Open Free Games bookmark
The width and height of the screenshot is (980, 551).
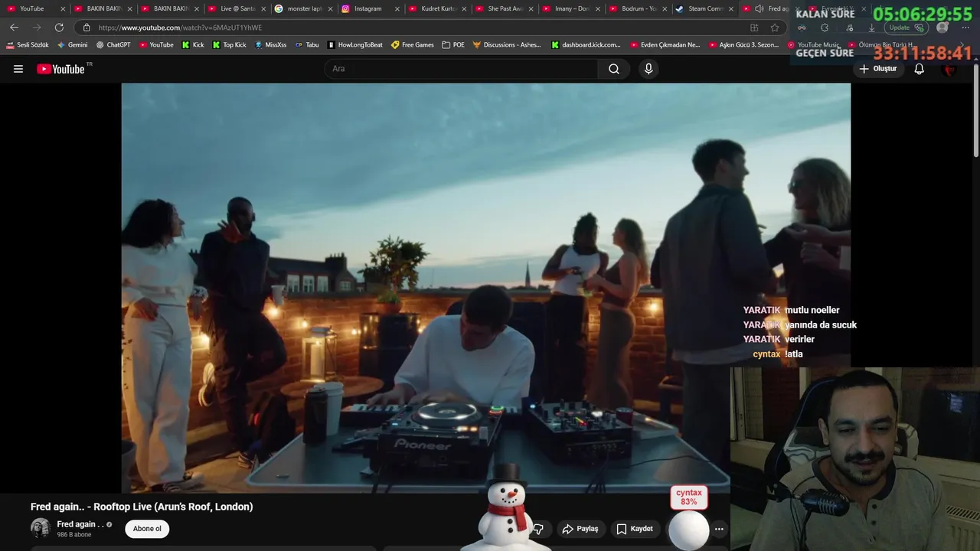[413, 45]
